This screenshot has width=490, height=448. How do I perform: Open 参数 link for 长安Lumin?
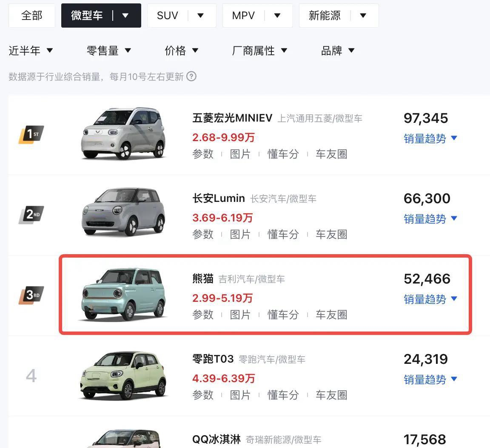(203, 234)
